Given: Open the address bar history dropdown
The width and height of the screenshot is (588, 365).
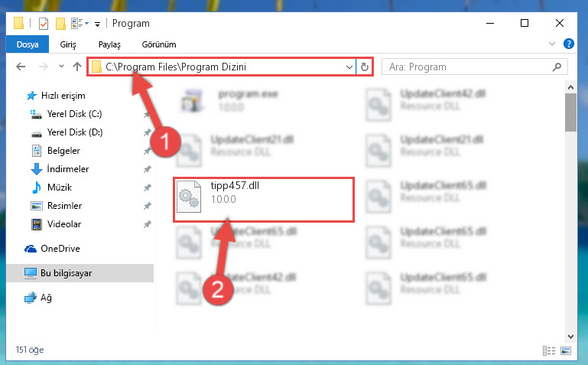Looking at the screenshot, I should tap(349, 67).
